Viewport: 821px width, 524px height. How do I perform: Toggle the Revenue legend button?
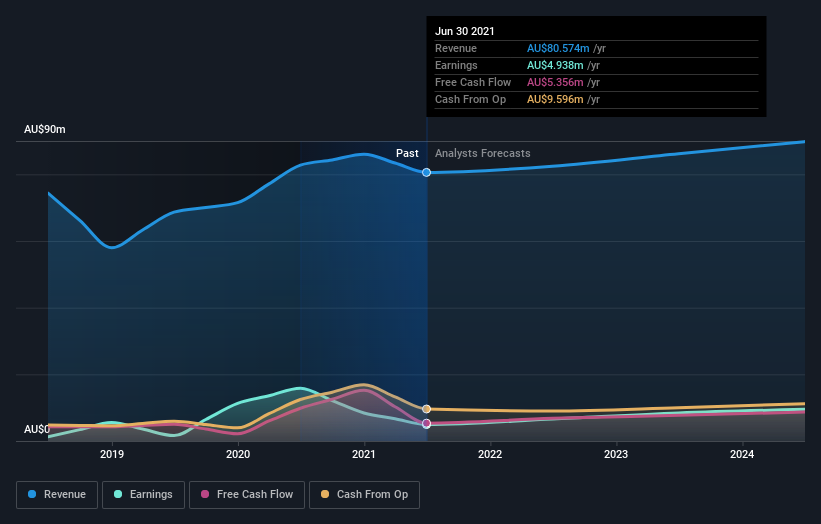pos(57,495)
